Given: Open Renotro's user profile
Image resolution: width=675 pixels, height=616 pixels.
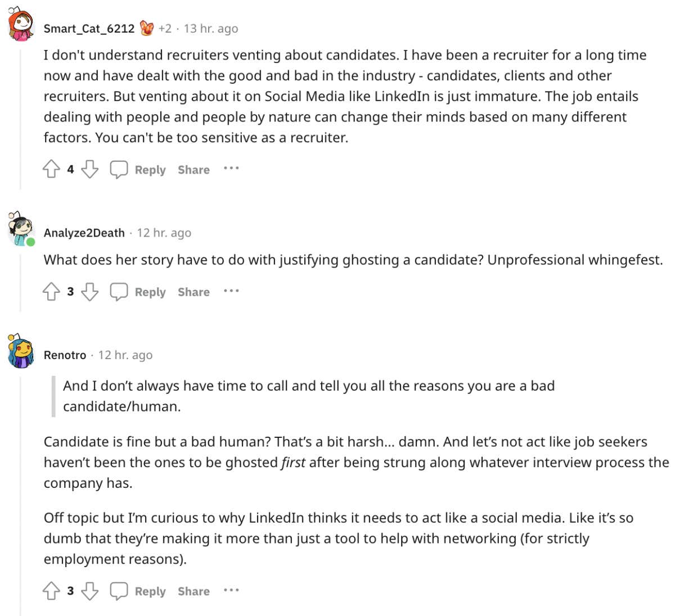Looking at the screenshot, I should click(65, 355).
